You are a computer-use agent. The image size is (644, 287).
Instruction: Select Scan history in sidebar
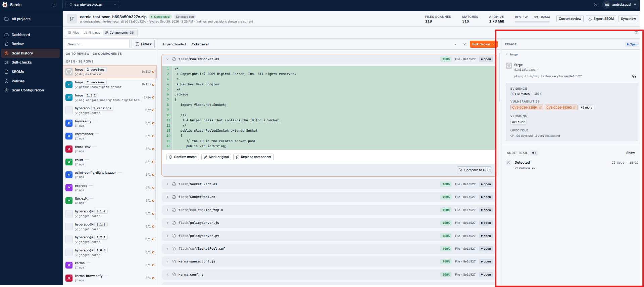click(x=31, y=53)
